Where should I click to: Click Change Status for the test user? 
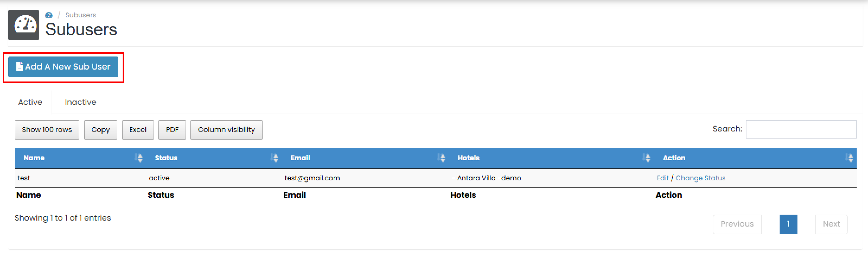pos(701,178)
